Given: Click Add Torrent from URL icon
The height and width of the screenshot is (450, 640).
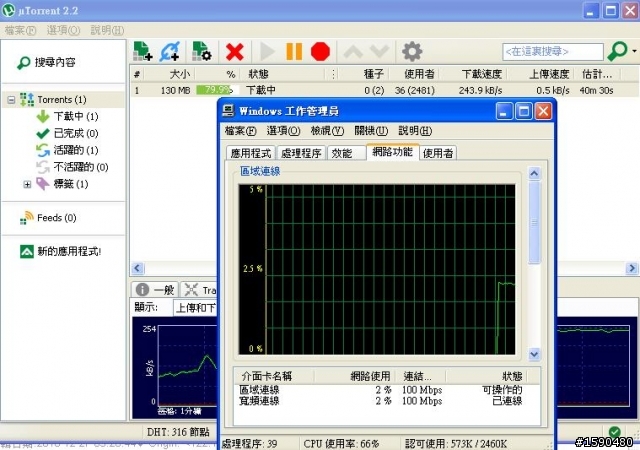Looking at the screenshot, I should 170,51.
